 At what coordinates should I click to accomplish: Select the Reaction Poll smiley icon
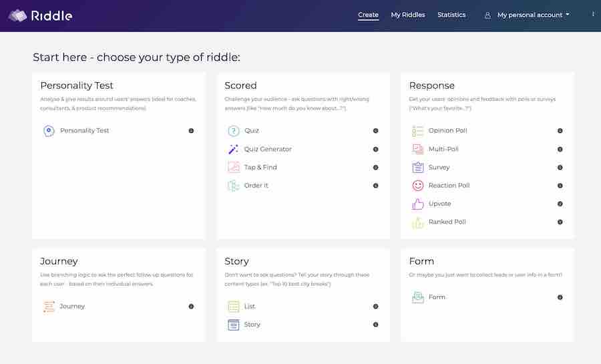(418, 186)
